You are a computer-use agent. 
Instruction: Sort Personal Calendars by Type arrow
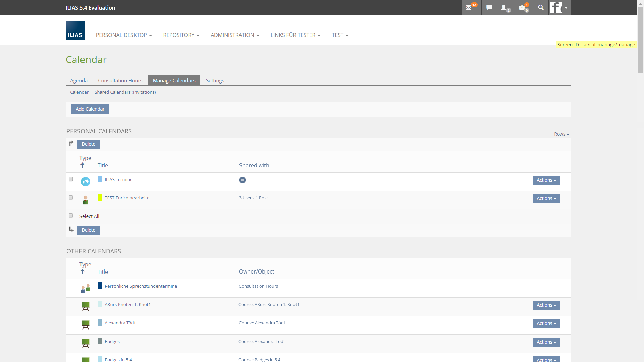tap(83, 165)
